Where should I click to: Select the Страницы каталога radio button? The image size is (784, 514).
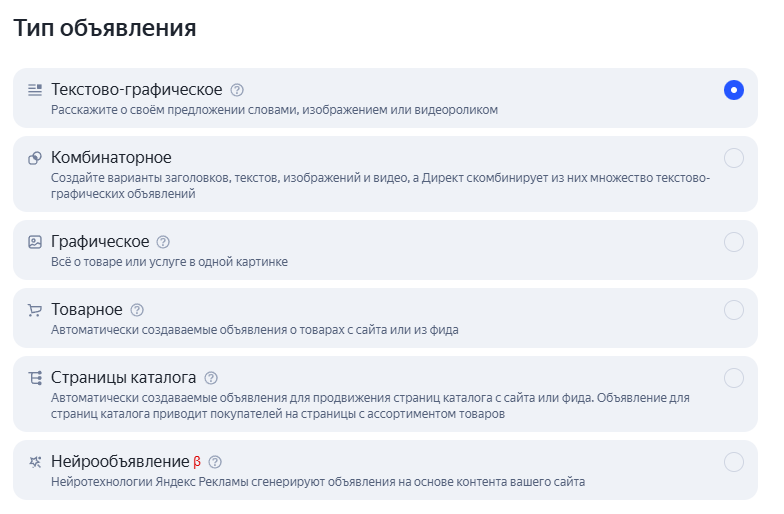point(734,378)
